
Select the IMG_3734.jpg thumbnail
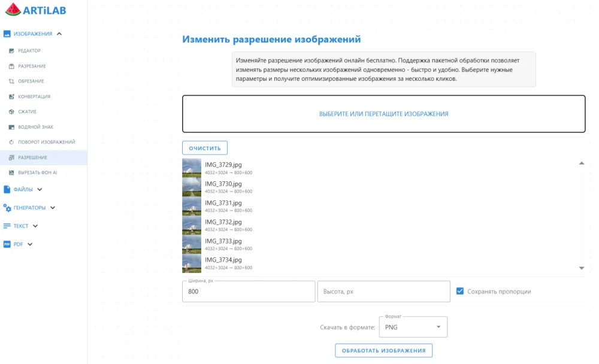[x=192, y=263]
